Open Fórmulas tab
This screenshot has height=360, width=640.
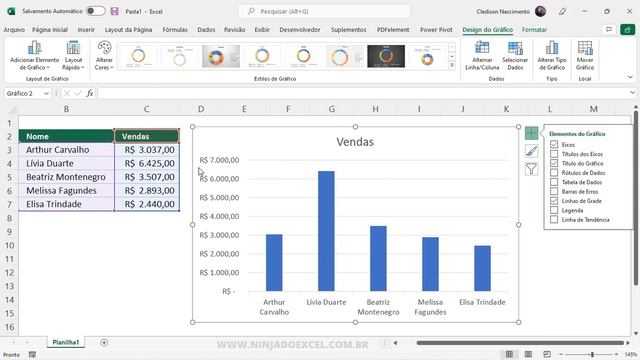[x=175, y=30]
